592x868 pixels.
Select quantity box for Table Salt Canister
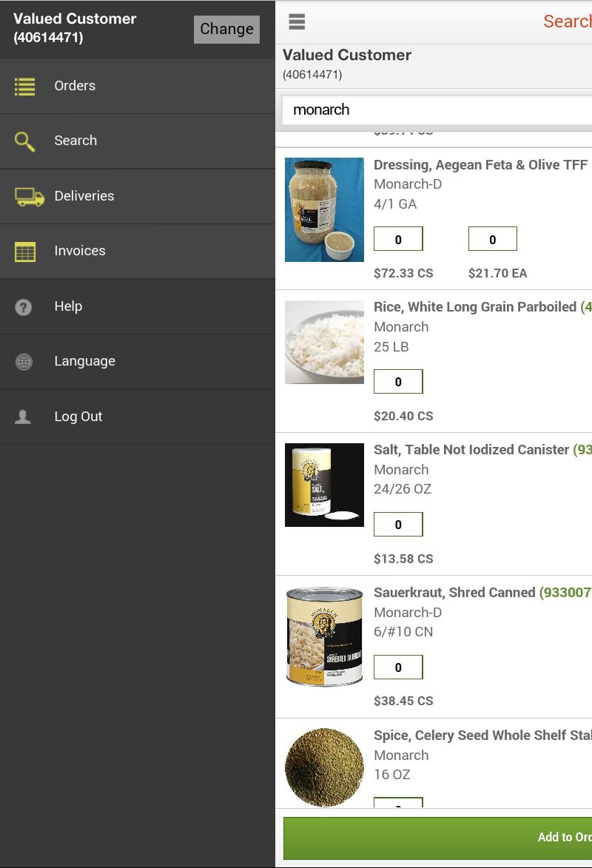click(398, 525)
